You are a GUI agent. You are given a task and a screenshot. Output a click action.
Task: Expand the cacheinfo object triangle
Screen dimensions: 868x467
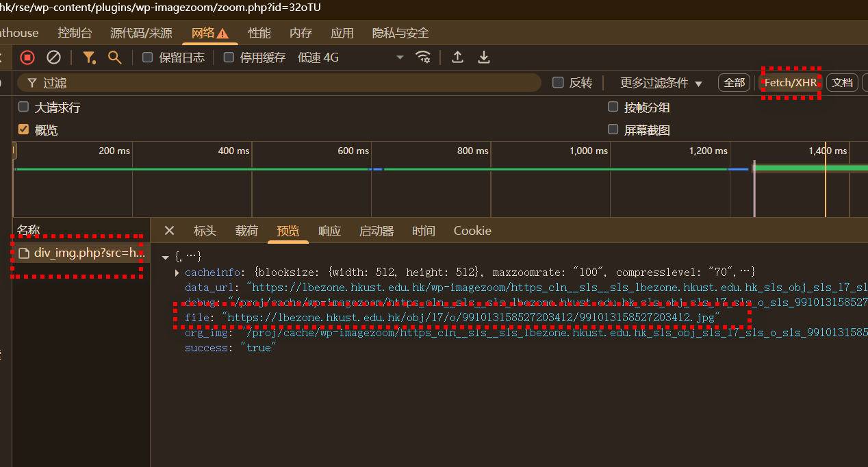click(x=178, y=273)
